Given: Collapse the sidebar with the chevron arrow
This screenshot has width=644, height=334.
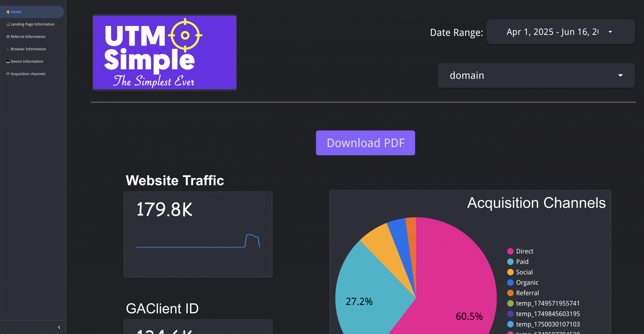Looking at the screenshot, I should (59, 327).
